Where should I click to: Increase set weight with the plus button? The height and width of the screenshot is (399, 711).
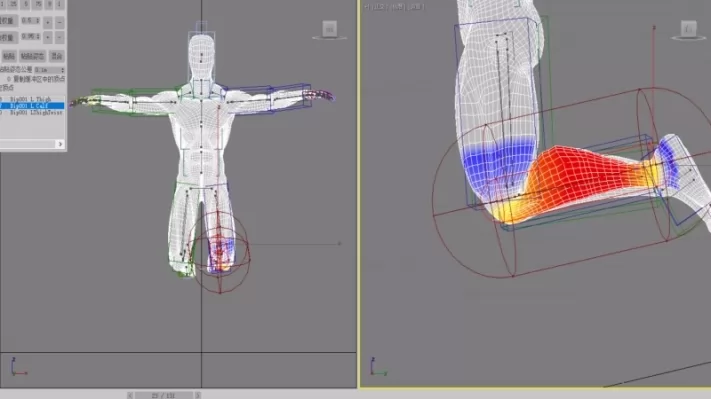click(48, 22)
